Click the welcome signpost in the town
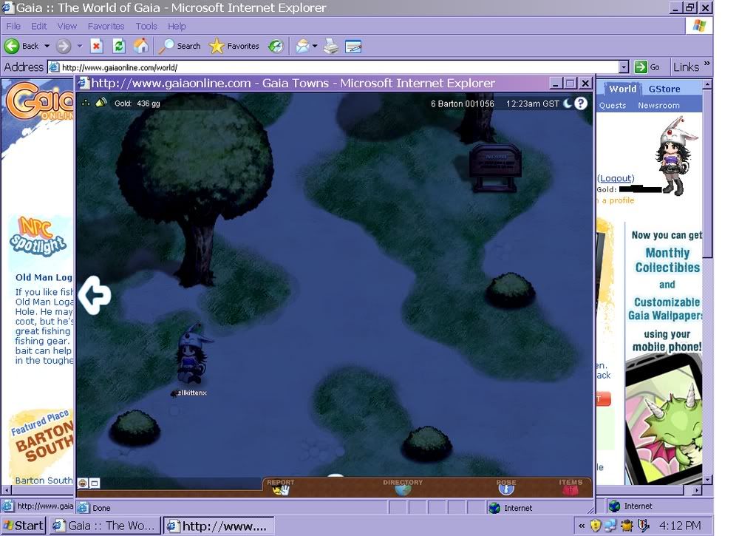 click(x=495, y=167)
